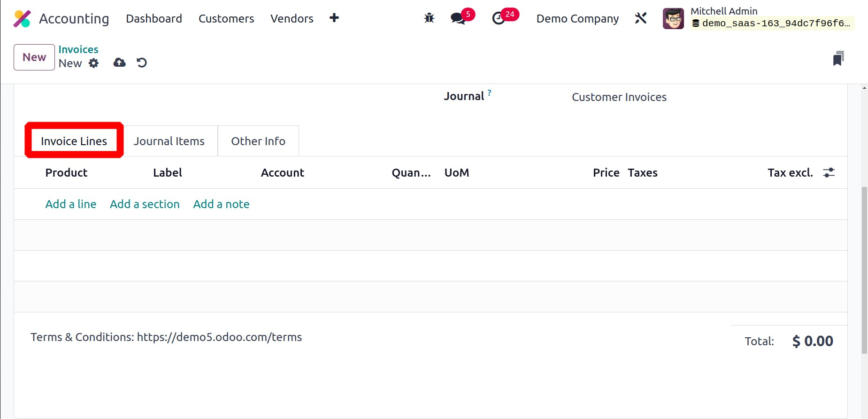Open the activities clock icon

499,18
